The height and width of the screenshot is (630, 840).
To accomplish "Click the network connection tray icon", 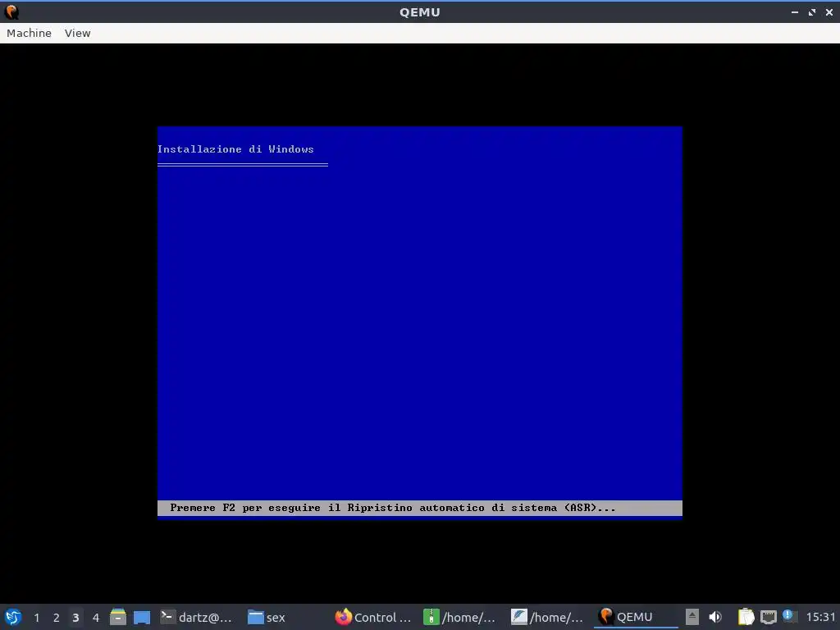I will click(x=768, y=617).
